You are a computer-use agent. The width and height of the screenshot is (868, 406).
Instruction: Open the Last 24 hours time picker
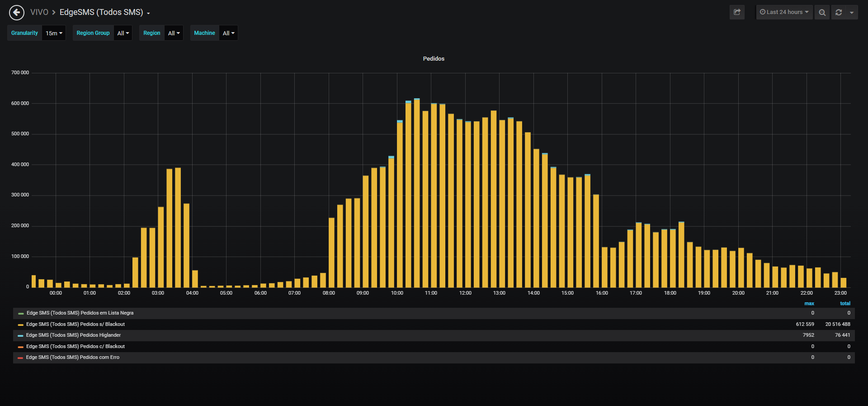pyautogui.click(x=784, y=12)
